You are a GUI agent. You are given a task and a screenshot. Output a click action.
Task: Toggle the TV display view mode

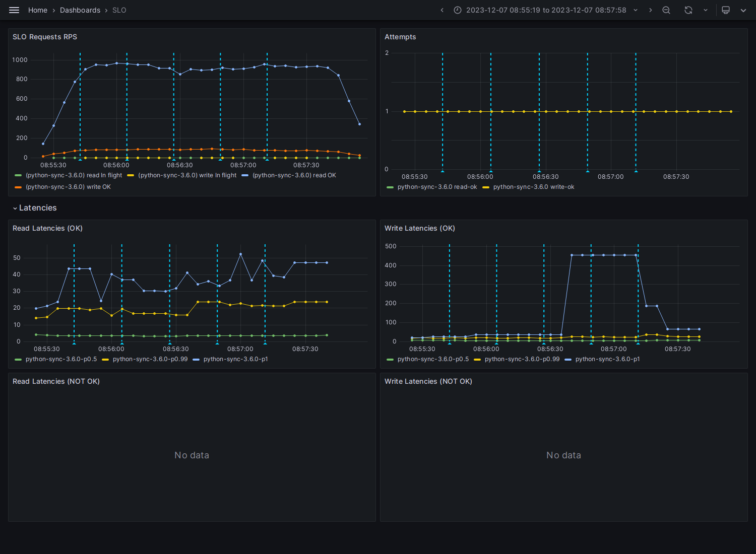pyautogui.click(x=726, y=10)
